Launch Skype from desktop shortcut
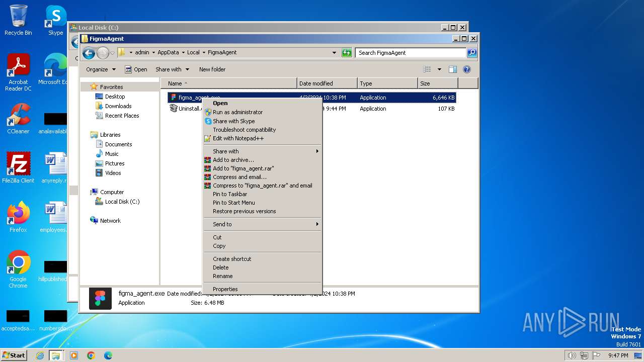The height and width of the screenshot is (362, 644). pyautogui.click(x=55, y=20)
